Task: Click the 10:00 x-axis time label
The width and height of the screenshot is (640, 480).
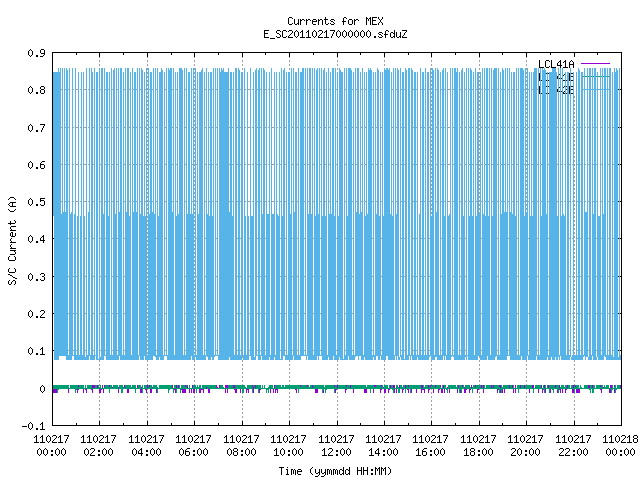Action: point(288,452)
